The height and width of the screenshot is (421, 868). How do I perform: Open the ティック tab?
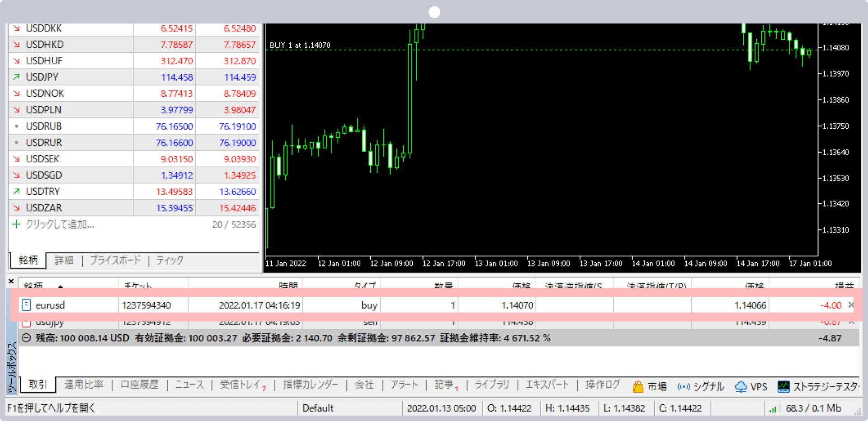170,260
